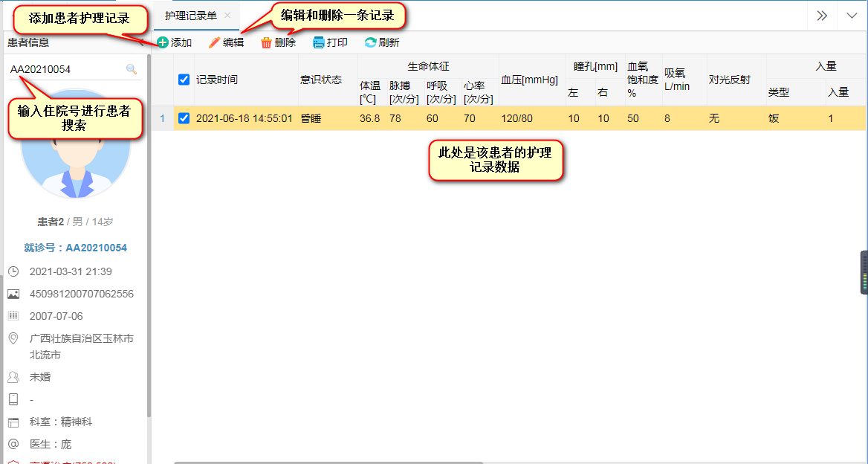868x464 pixels.
Task: Click the 记录时间 column header
Action: click(x=217, y=80)
